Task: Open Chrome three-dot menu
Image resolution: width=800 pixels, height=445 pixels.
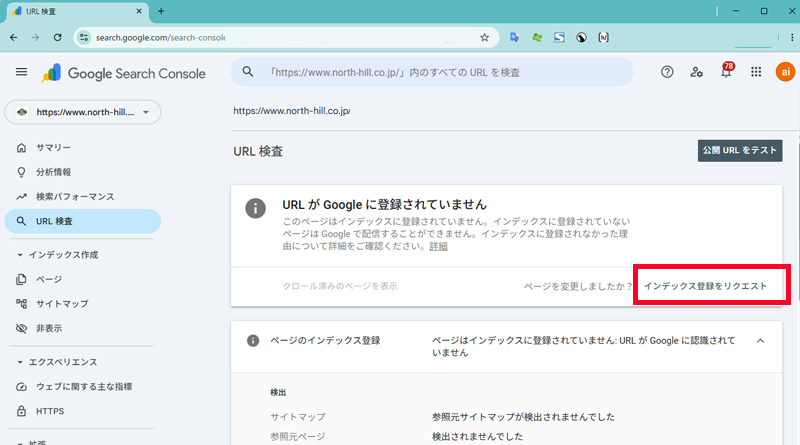Action: click(792, 37)
